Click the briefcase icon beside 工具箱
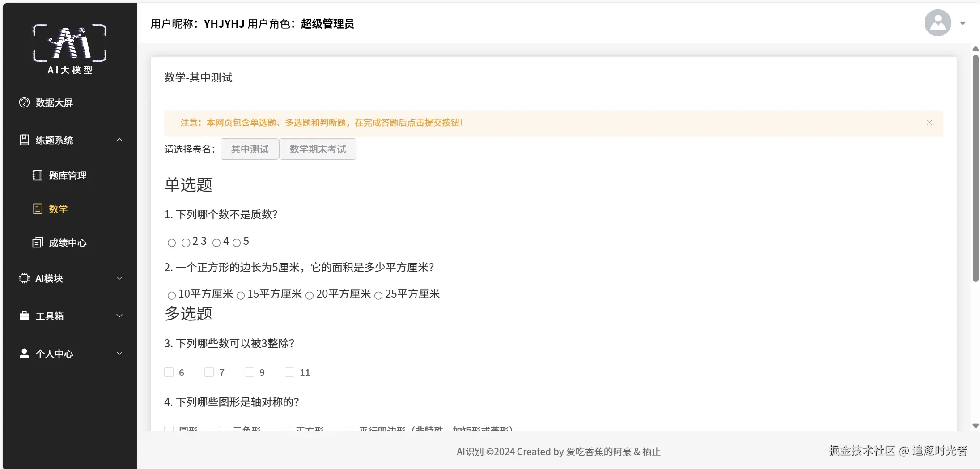This screenshot has width=980, height=469. [x=24, y=316]
